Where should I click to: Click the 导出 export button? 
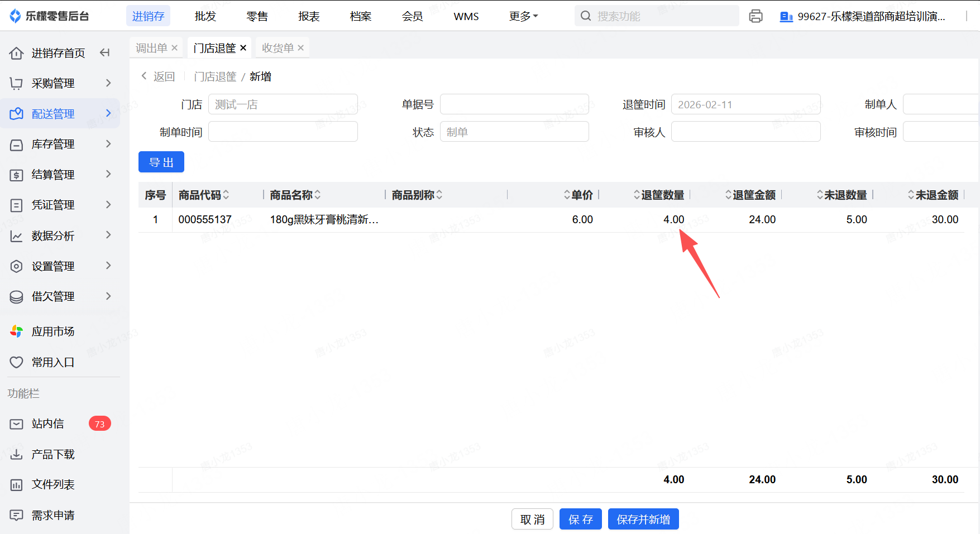tap(161, 162)
